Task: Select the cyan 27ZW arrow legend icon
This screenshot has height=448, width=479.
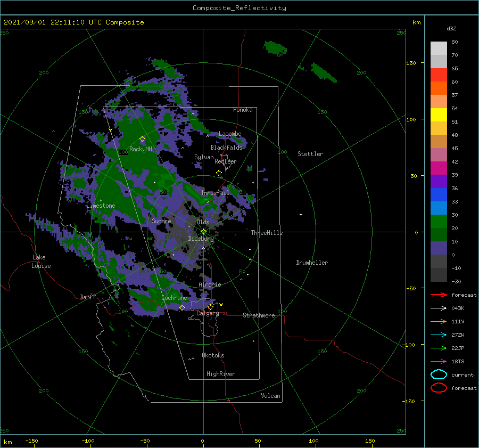Action: click(x=439, y=335)
